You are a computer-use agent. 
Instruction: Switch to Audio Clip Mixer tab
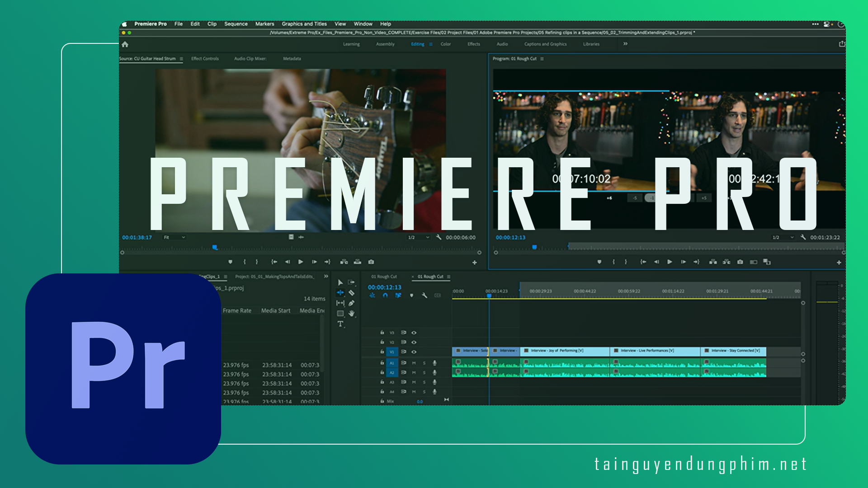(250, 59)
